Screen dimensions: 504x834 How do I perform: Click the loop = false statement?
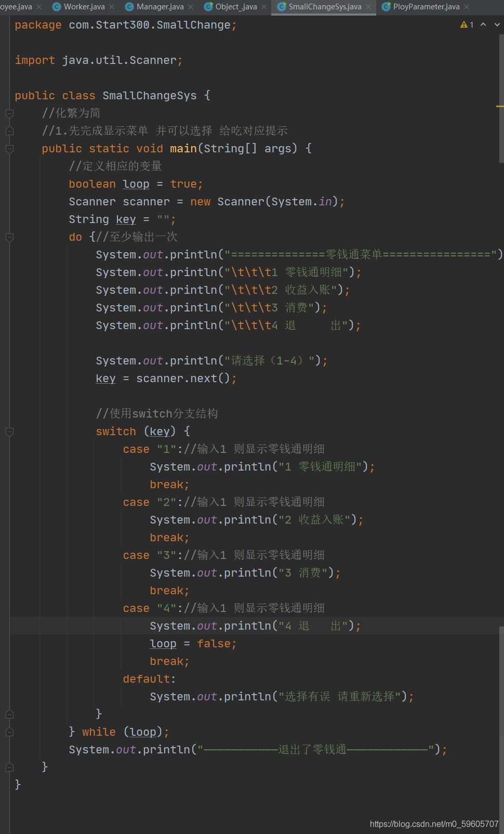[193, 644]
